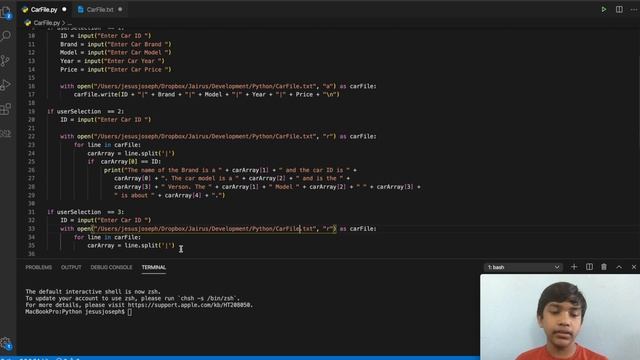Switch to the CarFile.py editor tab
This screenshot has width=640, height=360.
click(x=44, y=9)
